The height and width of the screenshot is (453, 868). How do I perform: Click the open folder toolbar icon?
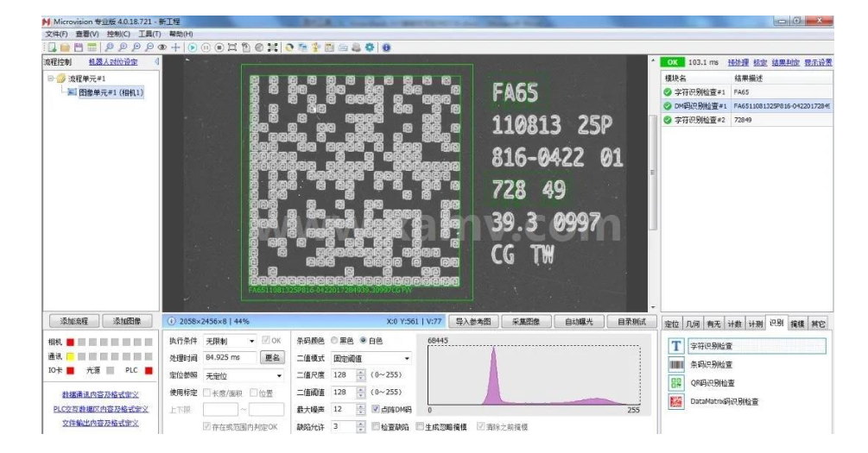point(65,47)
